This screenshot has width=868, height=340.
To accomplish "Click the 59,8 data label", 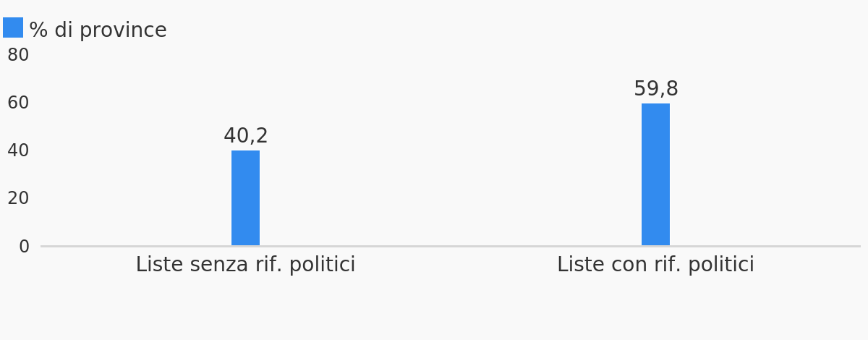I will 656,89.
